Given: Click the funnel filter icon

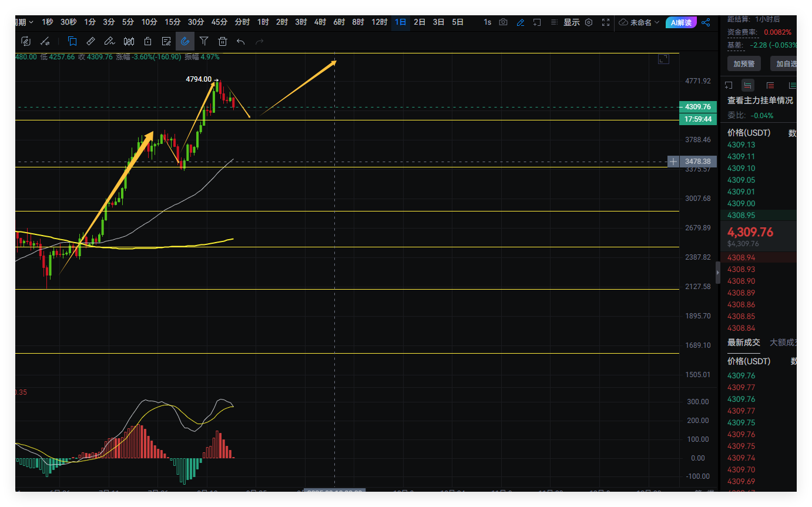Looking at the screenshot, I should pyautogui.click(x=204, y=41).
